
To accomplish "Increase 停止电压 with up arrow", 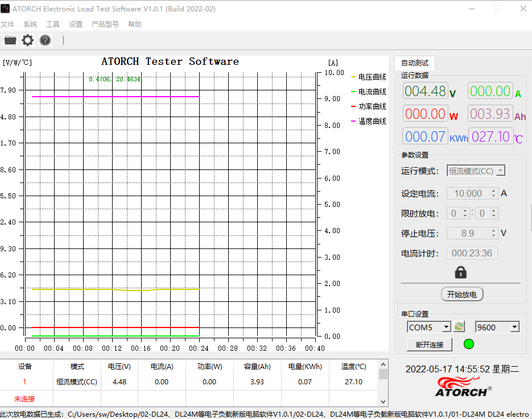I will (494, 230).
